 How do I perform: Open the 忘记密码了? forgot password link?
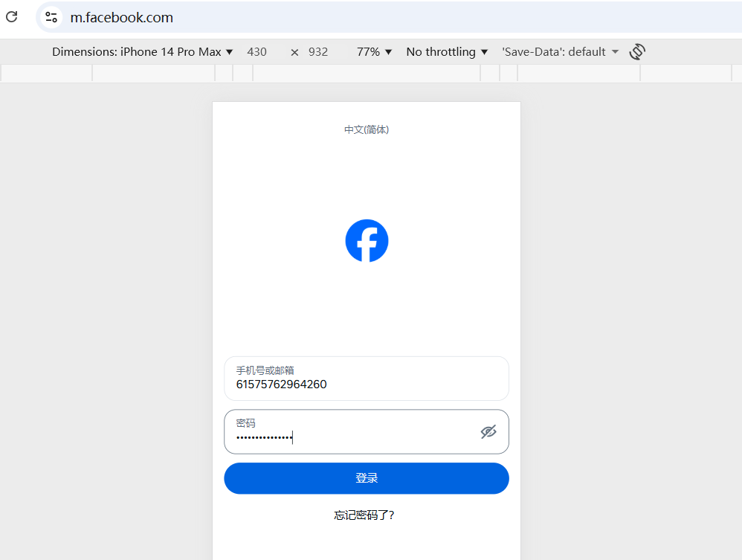point(364,515)
